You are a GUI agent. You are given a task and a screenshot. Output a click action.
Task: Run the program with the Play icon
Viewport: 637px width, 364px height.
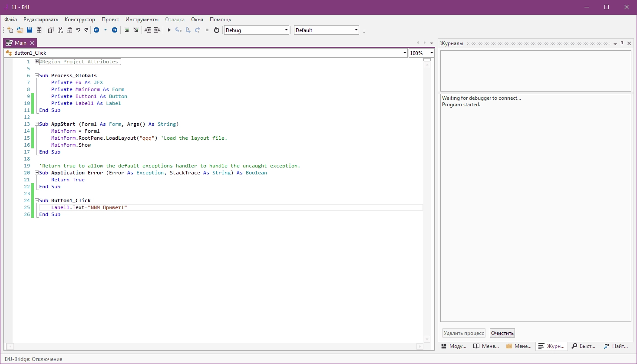169,30
